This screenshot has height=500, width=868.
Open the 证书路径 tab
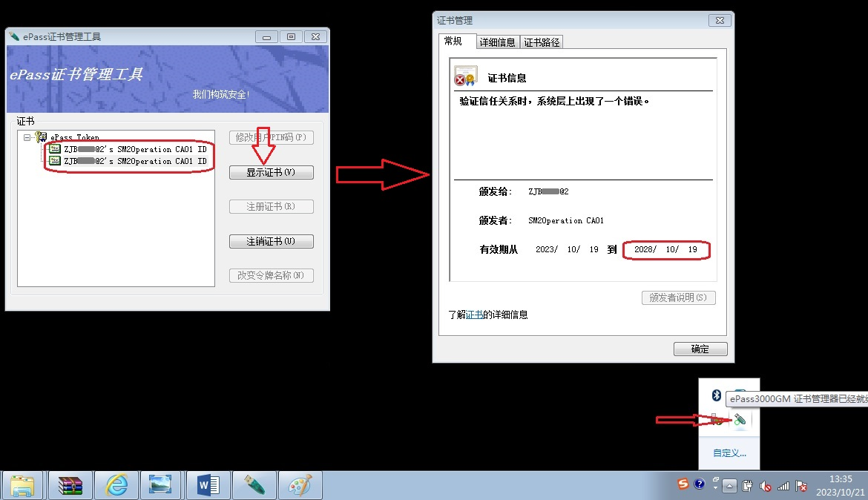[542, 42]
